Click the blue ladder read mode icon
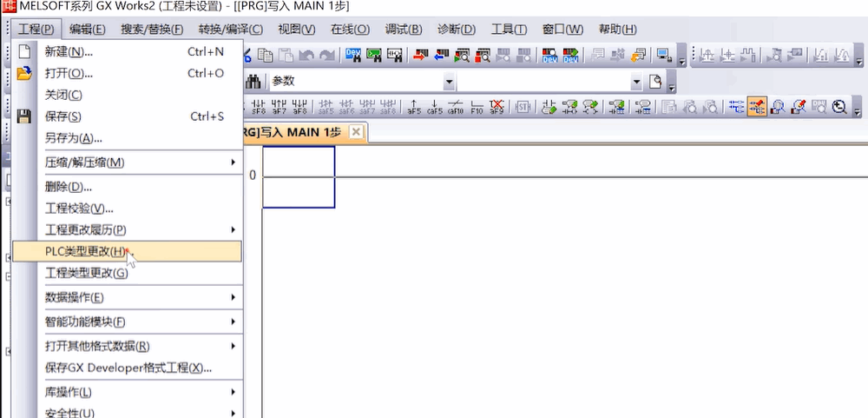The image size is (868, 418). 736,106
